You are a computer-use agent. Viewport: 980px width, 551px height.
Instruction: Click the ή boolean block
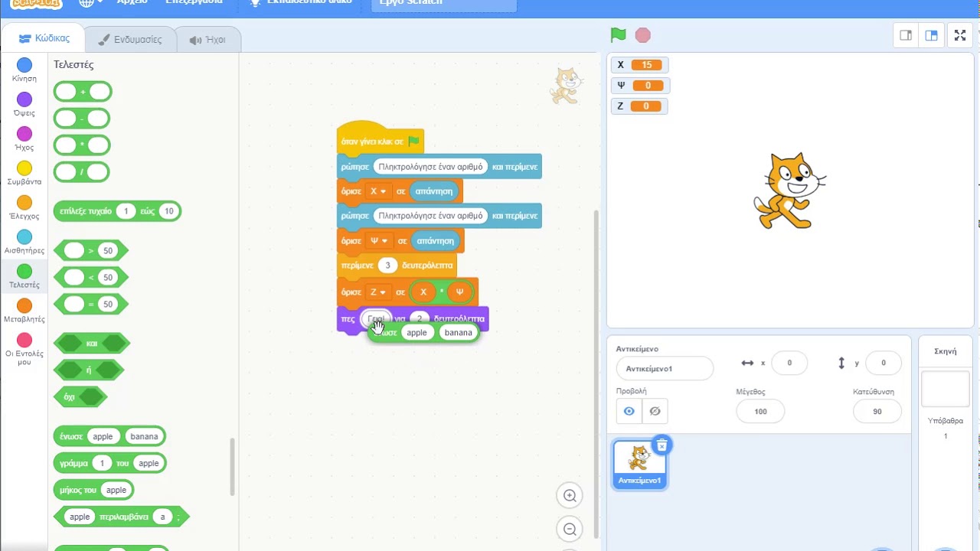click(x=89, y=370)
